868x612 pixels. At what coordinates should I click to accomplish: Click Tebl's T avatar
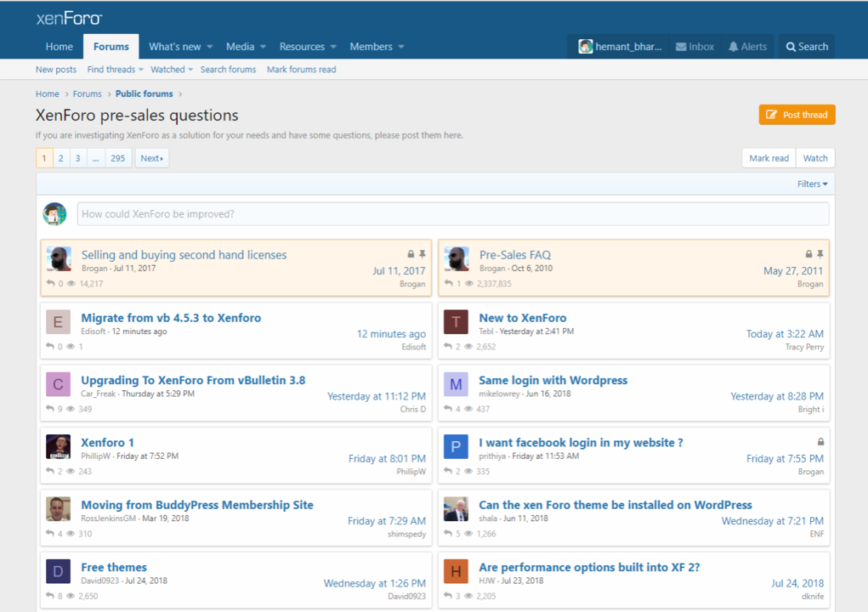coord(456,321)
